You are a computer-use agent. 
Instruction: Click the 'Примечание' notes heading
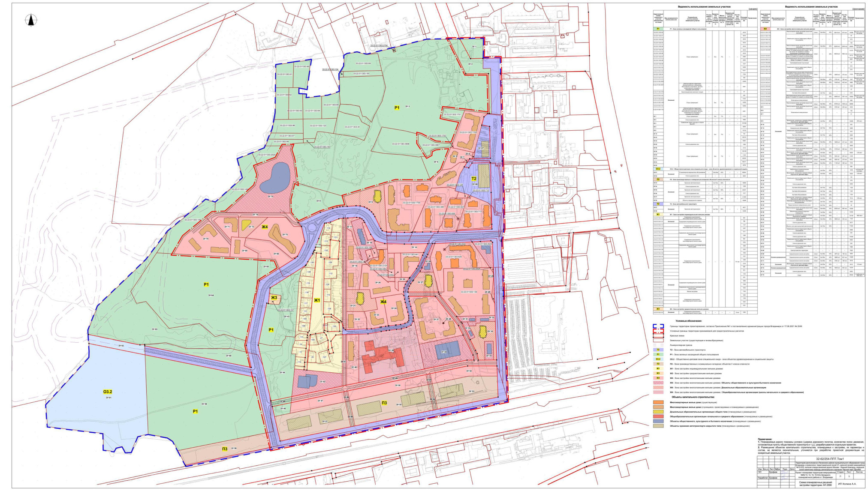(x=765, y=439)
